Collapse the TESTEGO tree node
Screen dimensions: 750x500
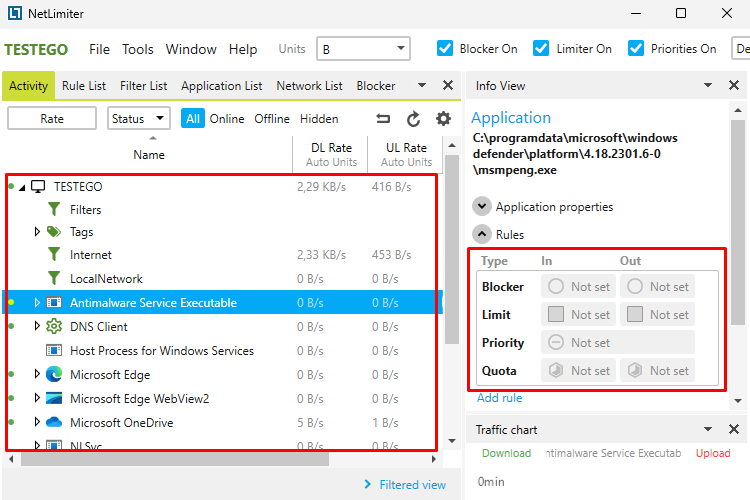pos(22,187)
